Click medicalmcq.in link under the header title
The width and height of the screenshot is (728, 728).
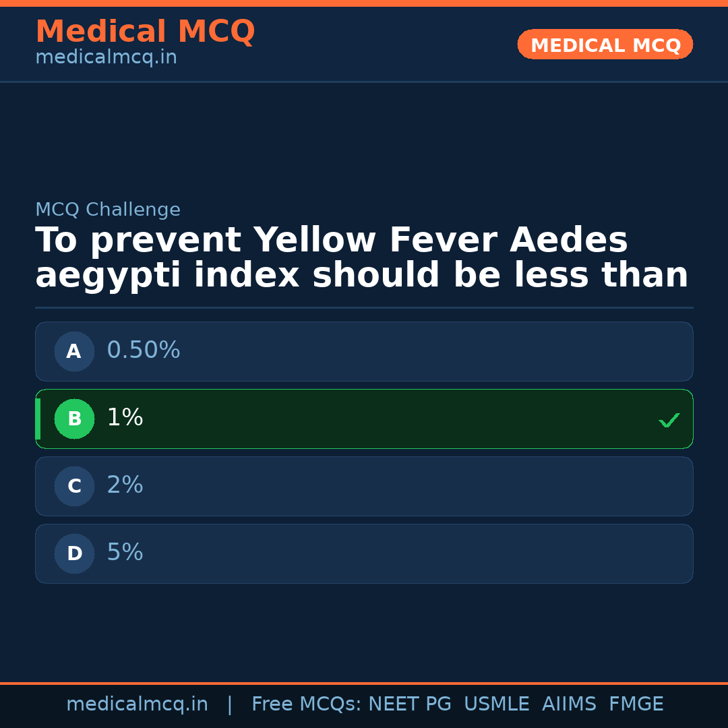(106, 58)
